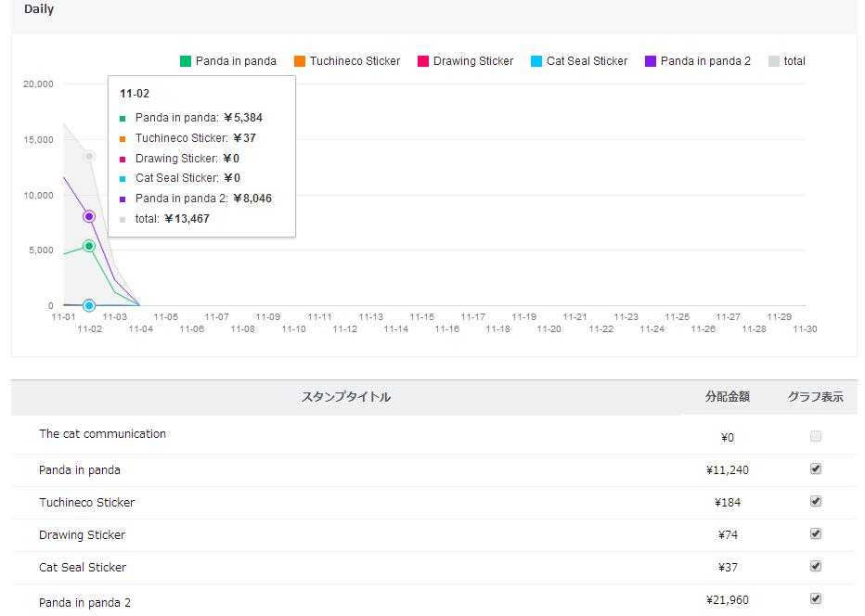
Task: Click the グラフ表示 column header
Action: (815, 397)
